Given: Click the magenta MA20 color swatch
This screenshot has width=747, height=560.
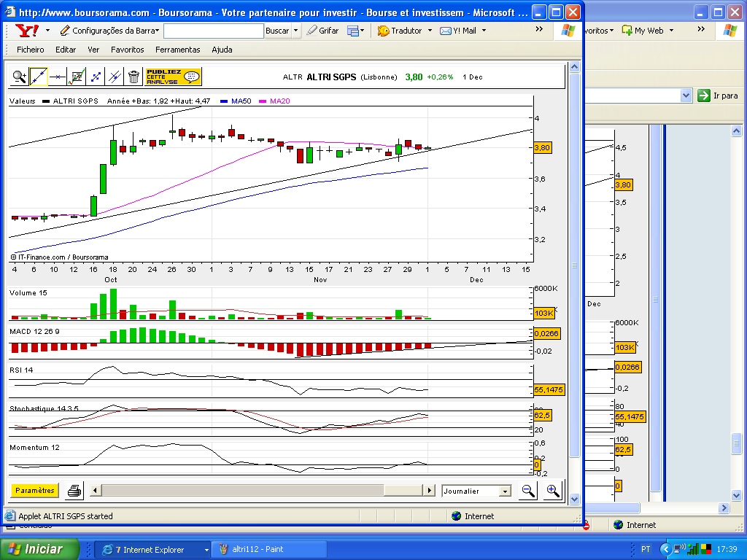Looking at the screenshot, I should 263,101.
